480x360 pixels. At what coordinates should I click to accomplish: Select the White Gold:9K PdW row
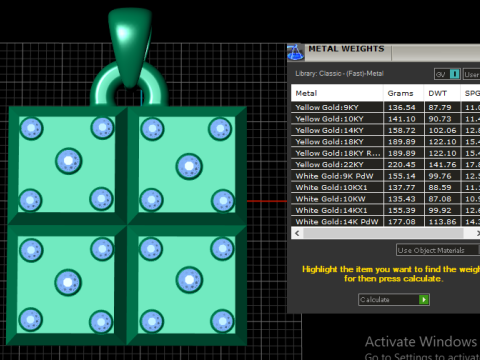coord(385,176)
